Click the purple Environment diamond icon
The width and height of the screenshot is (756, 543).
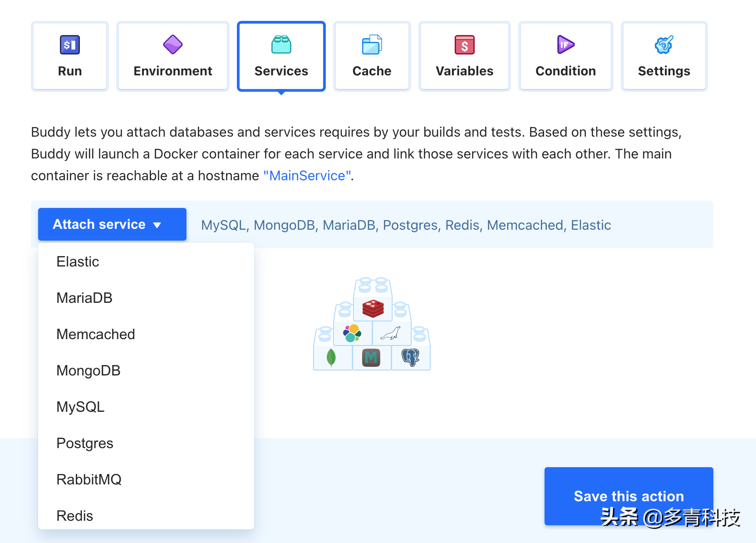point(173,44)
